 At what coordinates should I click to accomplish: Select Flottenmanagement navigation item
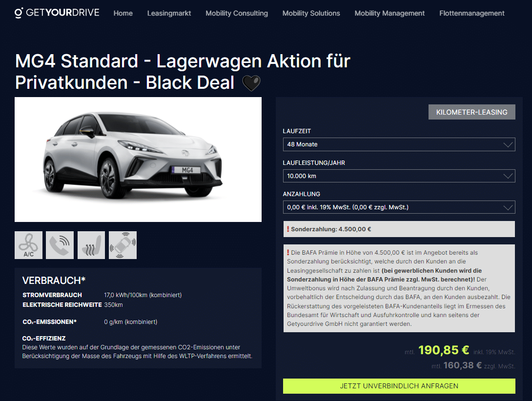click(x=471, y=13)
